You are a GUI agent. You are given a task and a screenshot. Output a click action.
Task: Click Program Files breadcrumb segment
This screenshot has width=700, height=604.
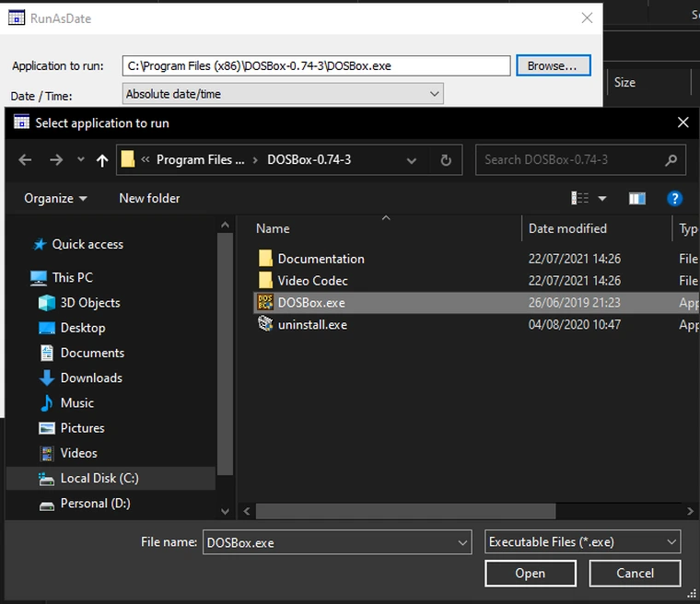pyautogui.click(x=200, y=160)
